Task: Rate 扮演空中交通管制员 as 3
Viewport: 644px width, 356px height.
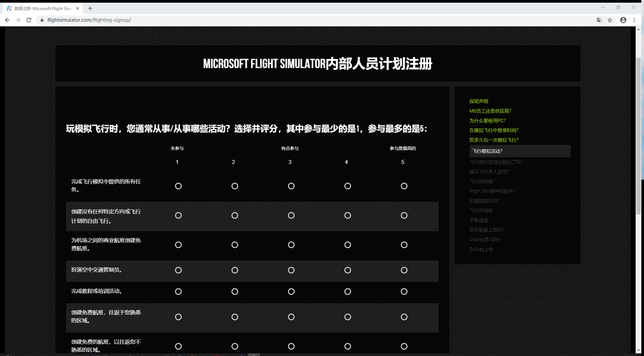Action: 291,270
